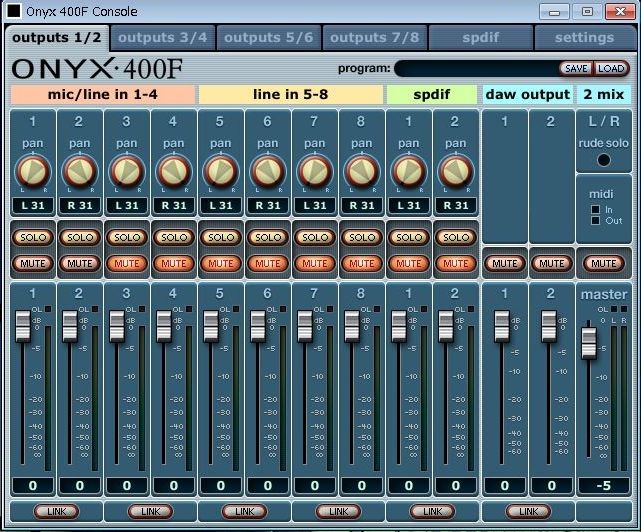Click the LOAD program button
The image size is (641, 532).
point(611,68)
